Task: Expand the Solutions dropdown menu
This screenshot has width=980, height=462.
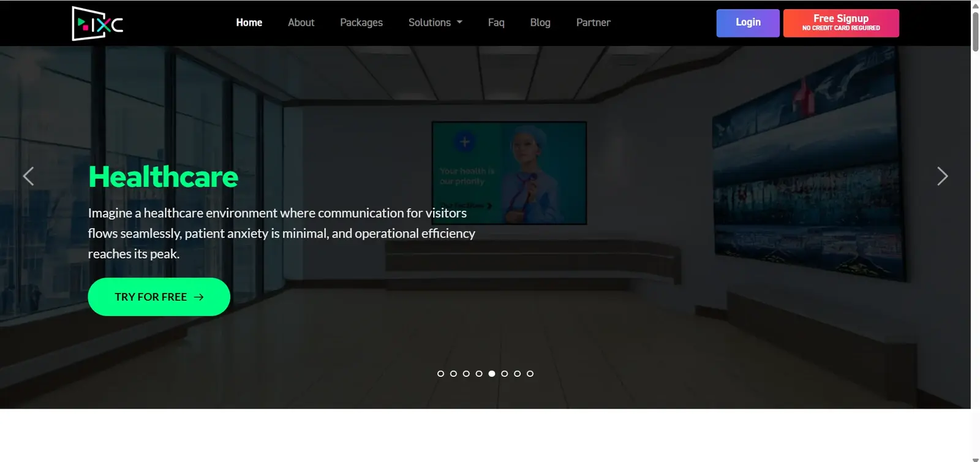Action: [x=435, y=23]
